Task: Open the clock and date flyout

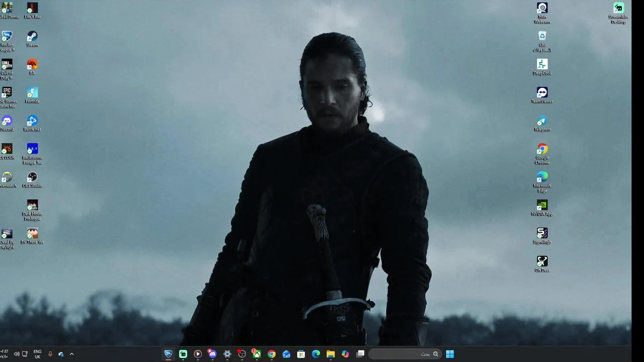Action: pos(5,354)
